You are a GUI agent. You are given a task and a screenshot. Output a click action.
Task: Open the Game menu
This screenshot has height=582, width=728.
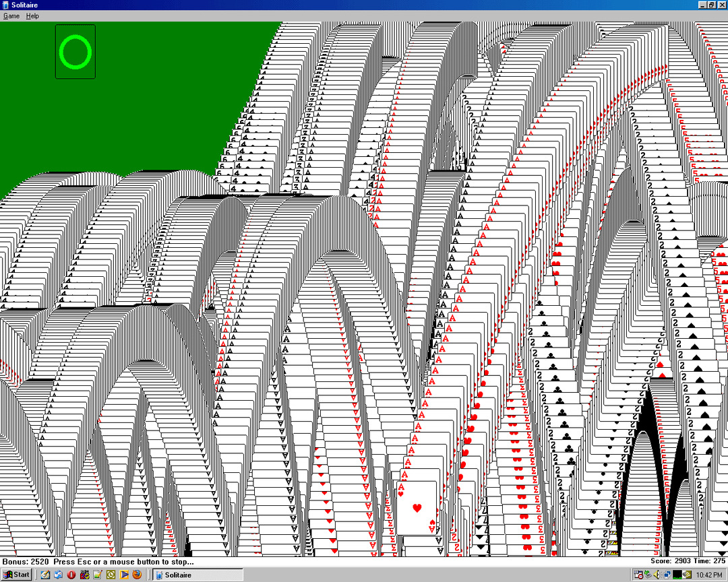coord(11,15)
